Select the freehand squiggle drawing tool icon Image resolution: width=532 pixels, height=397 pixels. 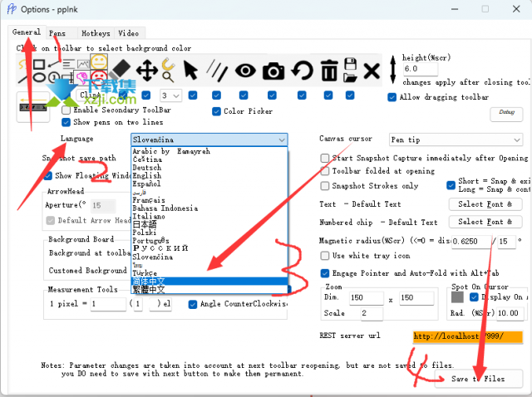pyautogui.click(x=21, y=65)
